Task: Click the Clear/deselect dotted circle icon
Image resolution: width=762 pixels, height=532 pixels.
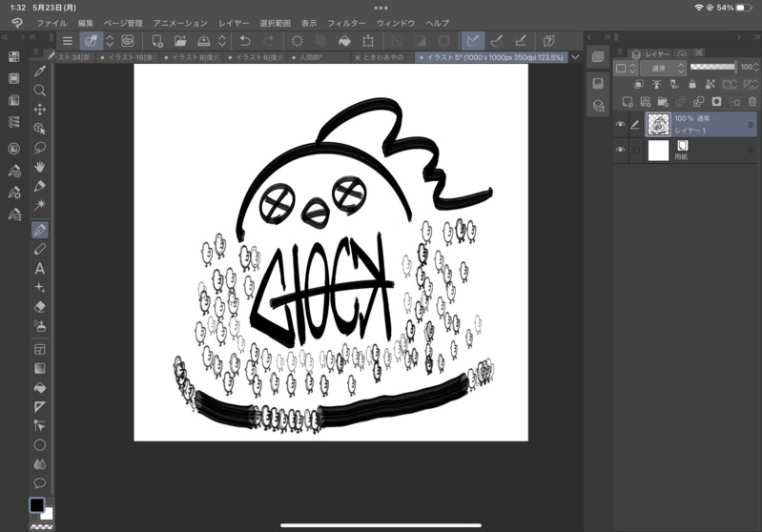Action: click(x=297, y=41)
